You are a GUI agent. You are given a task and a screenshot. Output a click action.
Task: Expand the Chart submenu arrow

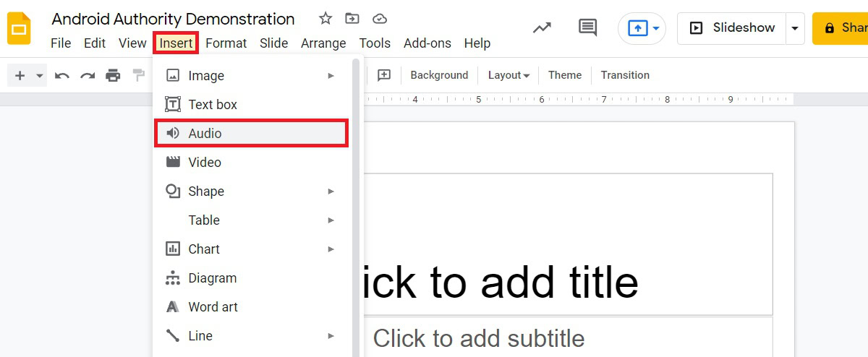[331, 249]
